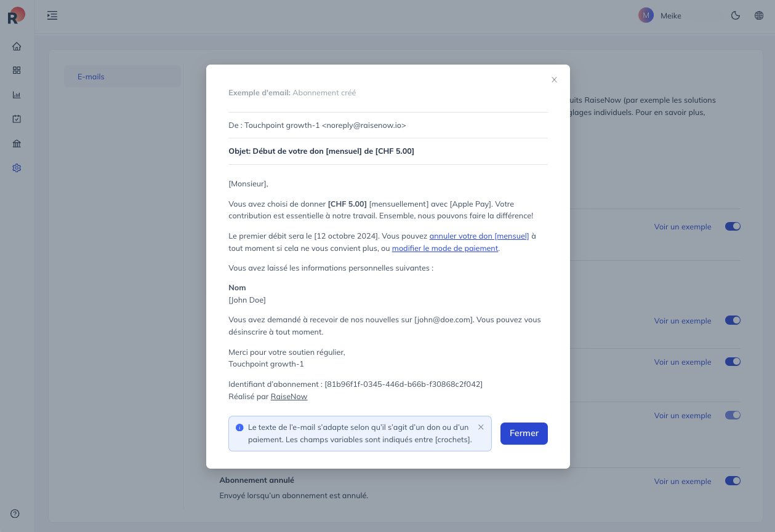Click the help question mark icon

pos(15,514)
